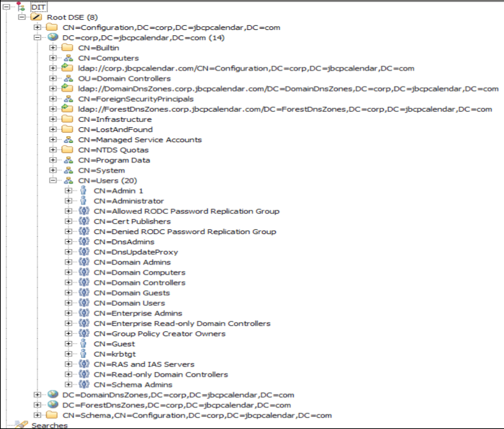The width and height of the screenshot is (504, 429).
Task: Click the CN=Builtin folder icon
Action: 68,47
